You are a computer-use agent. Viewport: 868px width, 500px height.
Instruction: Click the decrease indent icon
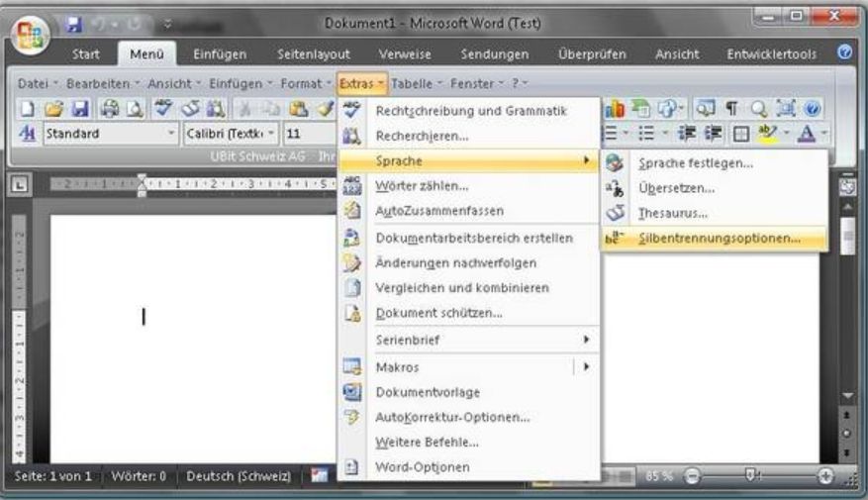coord(687,134)
